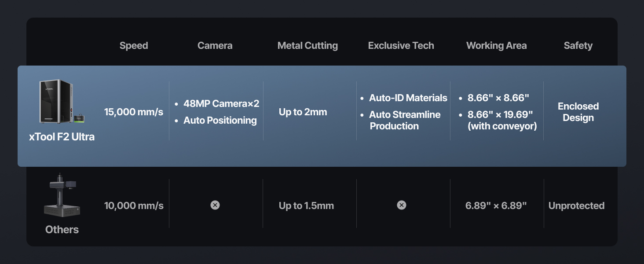Click the Others row label
The width and height of the screenshot is (644, 264).
pos(62,230)
